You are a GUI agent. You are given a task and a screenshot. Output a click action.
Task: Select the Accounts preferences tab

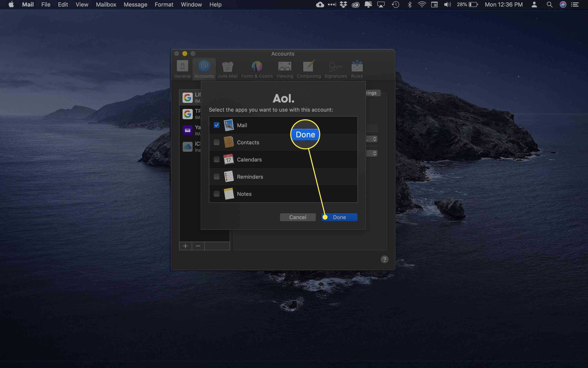pos(204,69)
